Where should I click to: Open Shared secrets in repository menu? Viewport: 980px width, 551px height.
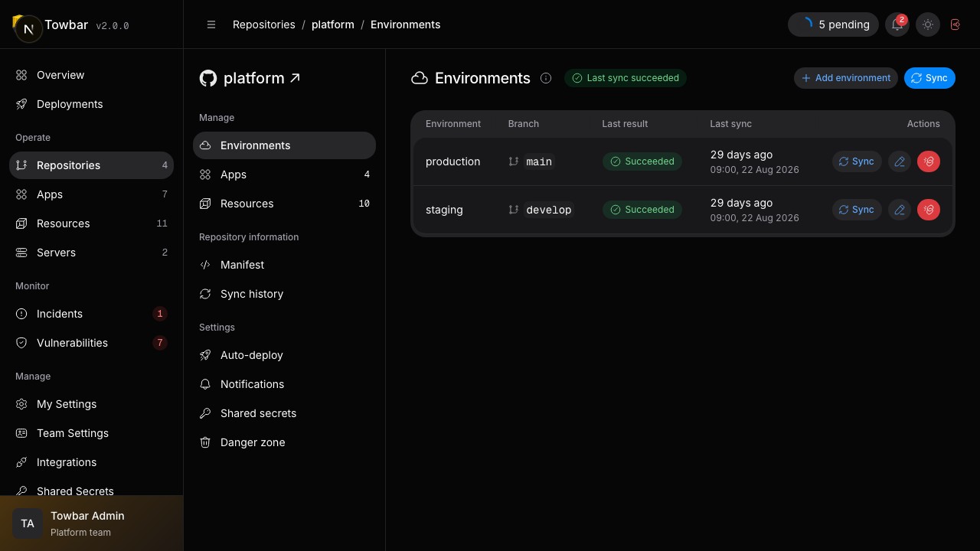(284, 413)
